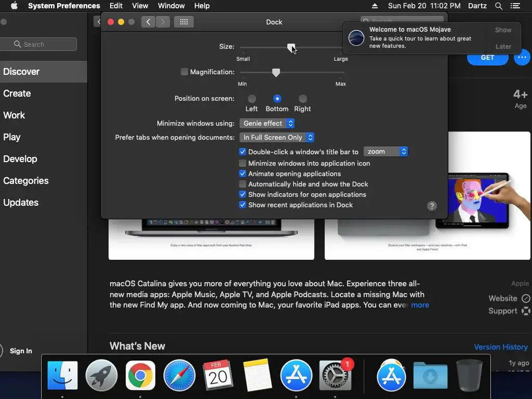The image size is (532, 399).
Task: Show all preferences grid button
Action: [183, 22]
